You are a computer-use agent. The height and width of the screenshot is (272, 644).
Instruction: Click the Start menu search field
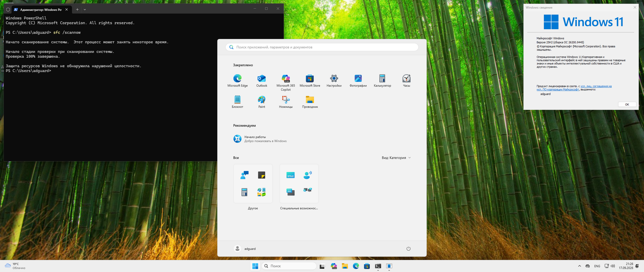pos(322,47)
